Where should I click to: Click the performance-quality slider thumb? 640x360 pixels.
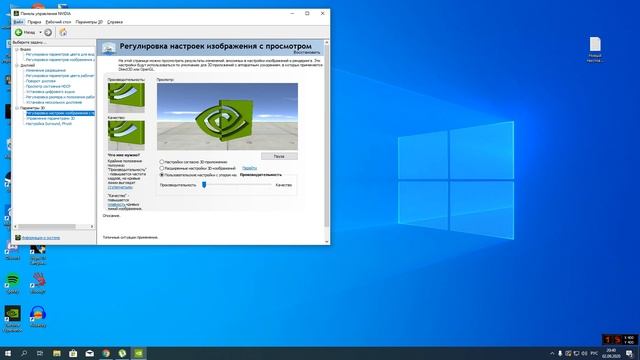[x=204, y=185]
